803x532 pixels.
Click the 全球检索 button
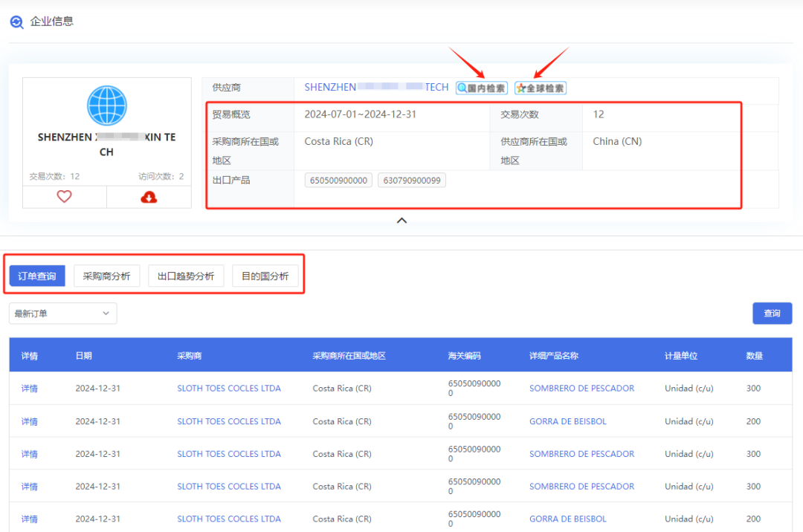pos(541,88)
